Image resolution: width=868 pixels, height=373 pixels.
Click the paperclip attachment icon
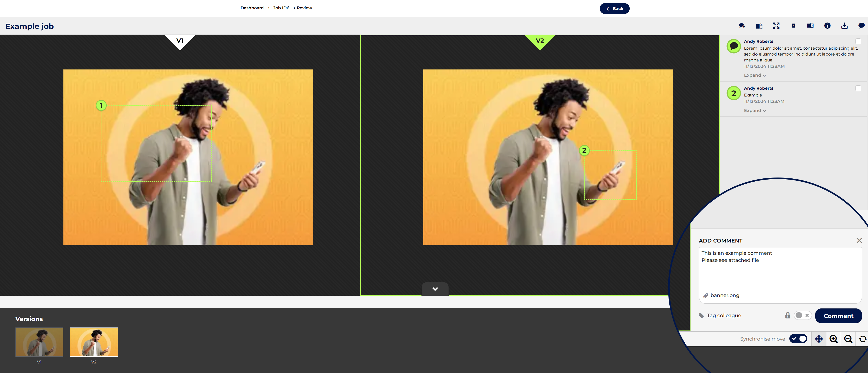click(705, 295)
